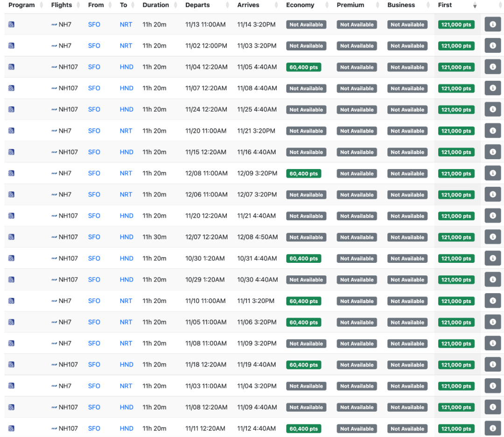Click ANA logo beside NH107 on 11/07 flight
Image resolution: width=504 pixels, height=437 pixels.
[x=54, y=88]
